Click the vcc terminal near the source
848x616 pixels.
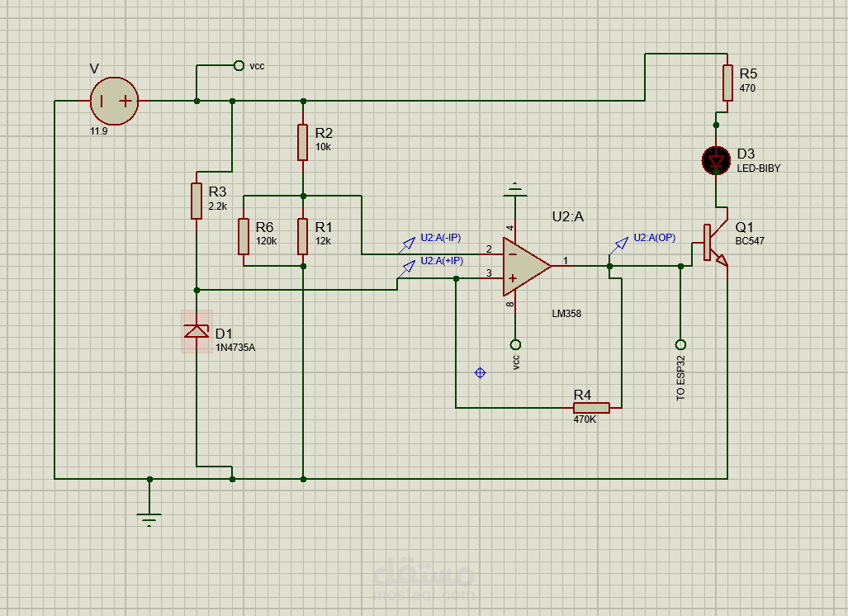(239, 65)
